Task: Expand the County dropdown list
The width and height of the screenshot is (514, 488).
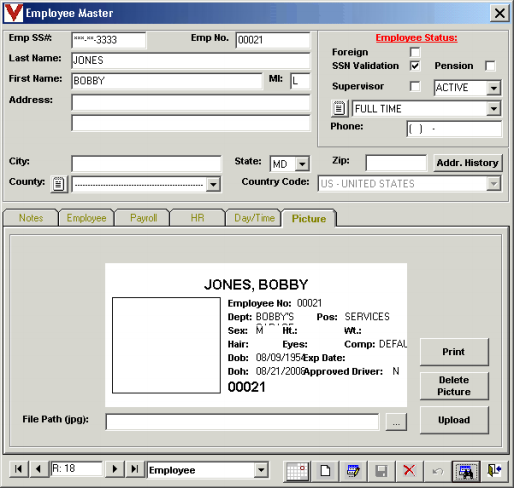Action: 213,184
